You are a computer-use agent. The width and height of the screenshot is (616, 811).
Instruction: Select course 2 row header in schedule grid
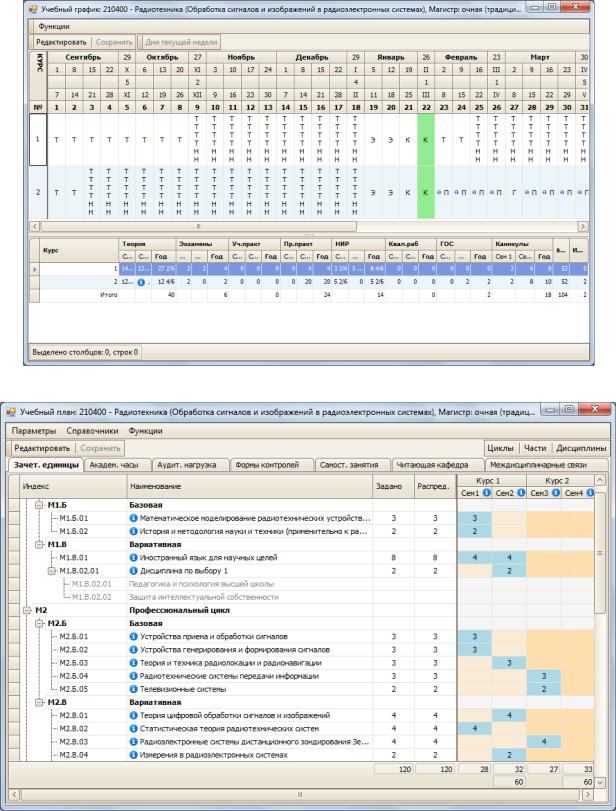click(x=38, y=192)
